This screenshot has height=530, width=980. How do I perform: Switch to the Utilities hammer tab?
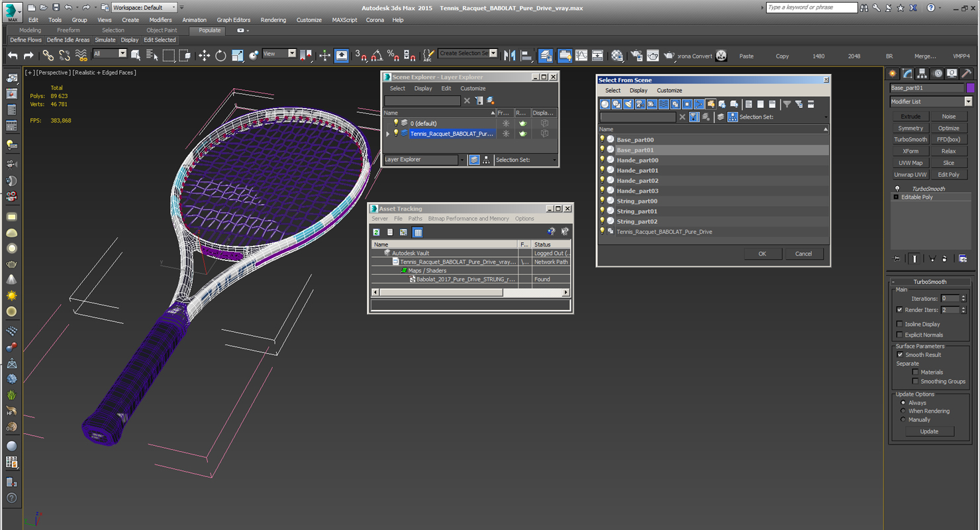coord(967,74)
